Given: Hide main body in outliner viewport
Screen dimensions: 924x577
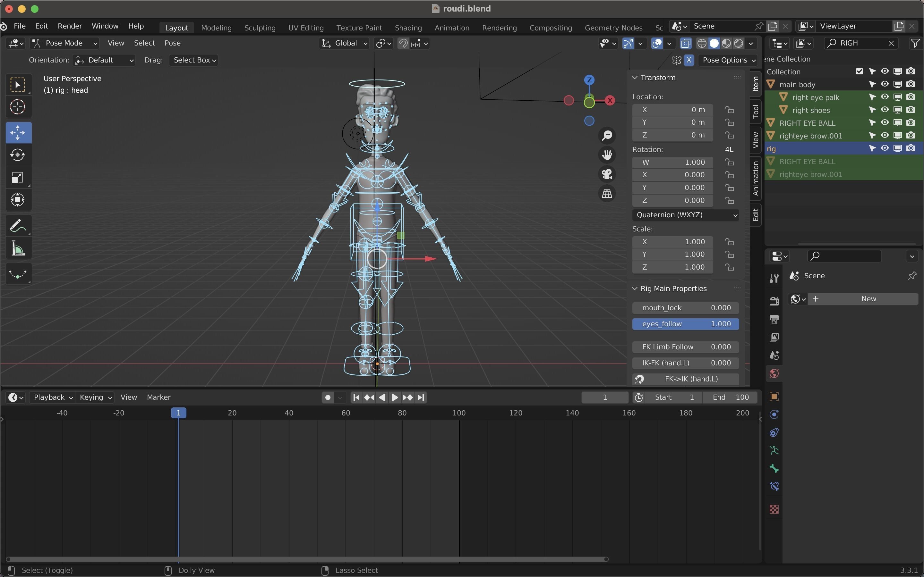Looking at the screenshot, I should pos(885,84).
